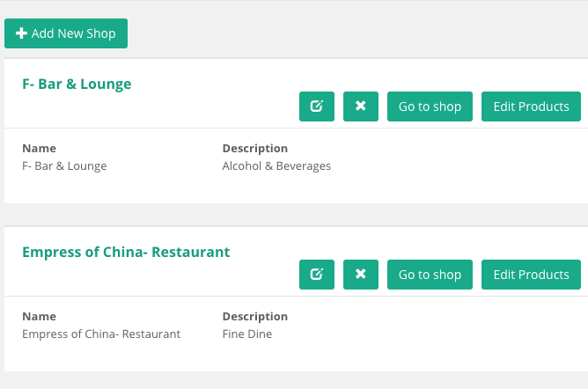Viewport: 588px width, 389px height.
Task: Go to shop for F- Bar & Lounge
Action: pyautogui.click(x=430, y=106)
